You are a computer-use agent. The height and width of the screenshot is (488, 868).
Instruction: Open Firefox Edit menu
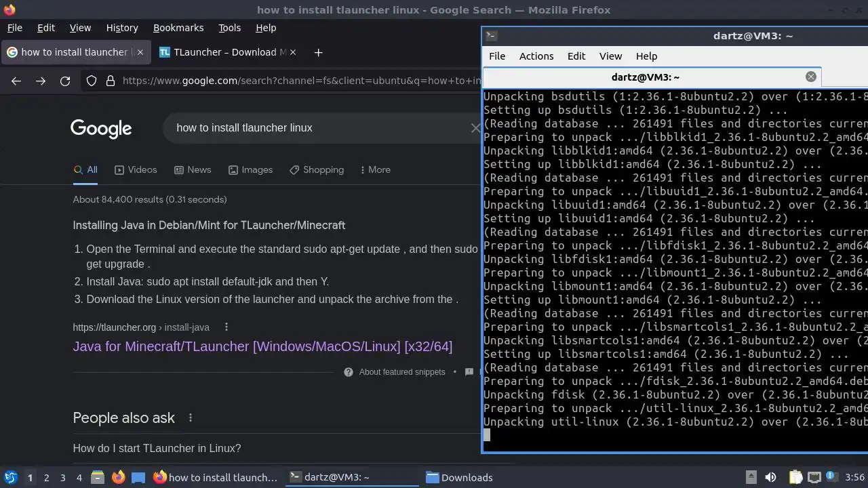46,28
